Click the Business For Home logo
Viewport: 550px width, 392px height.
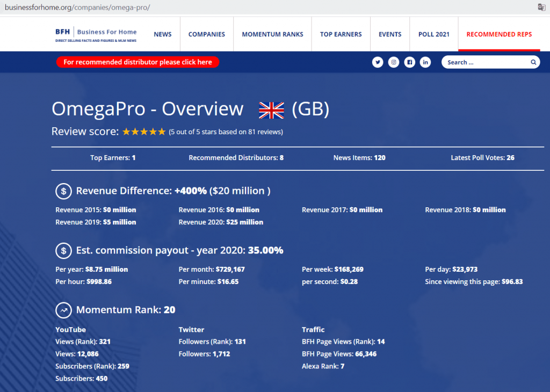pyautogui.click(x=96, y=34)
